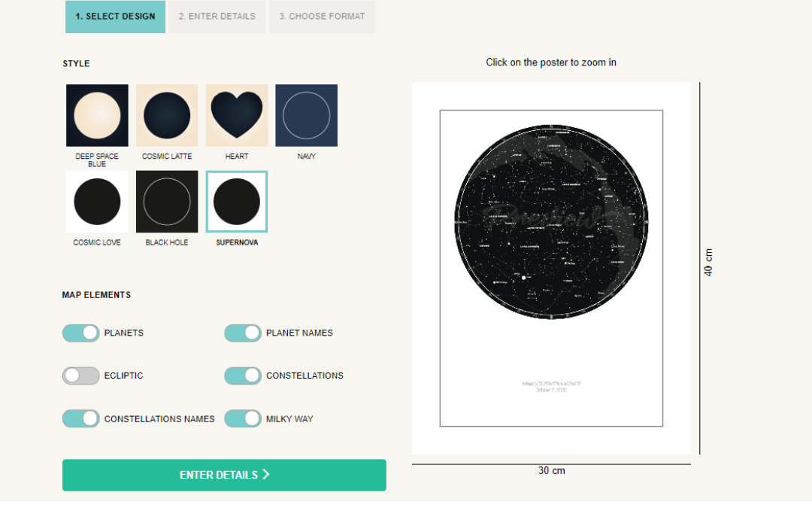Image resolution: width=812 pixels, height=508 pixels.
Task: Click the chevron arrow on Enter Details
Action: click(265, 474)
